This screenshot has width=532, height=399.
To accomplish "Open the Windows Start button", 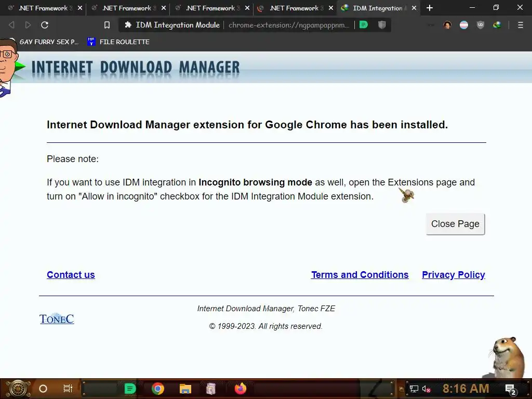I will 18,389.
